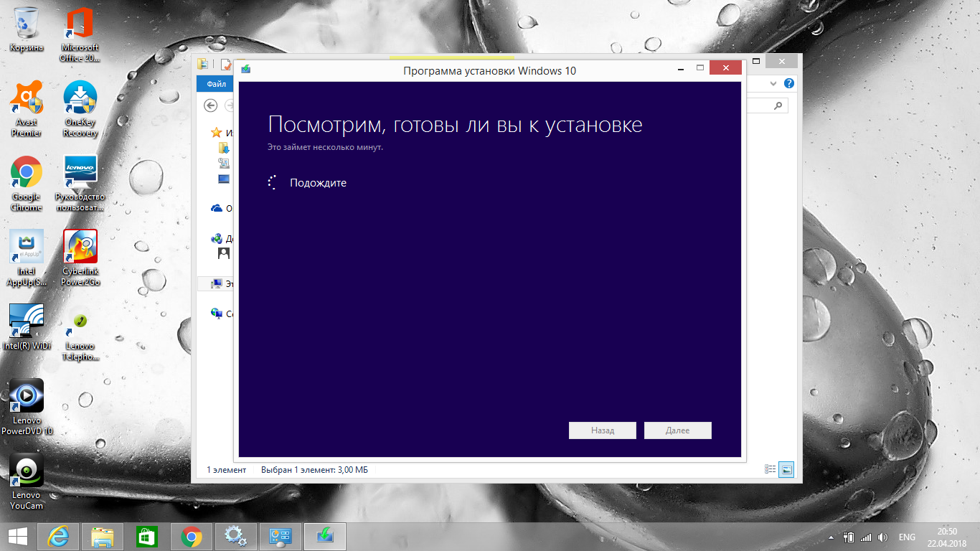Click the Explorer Help question mark icon
The height and width of the screenshot is (551, 980).
789,83
